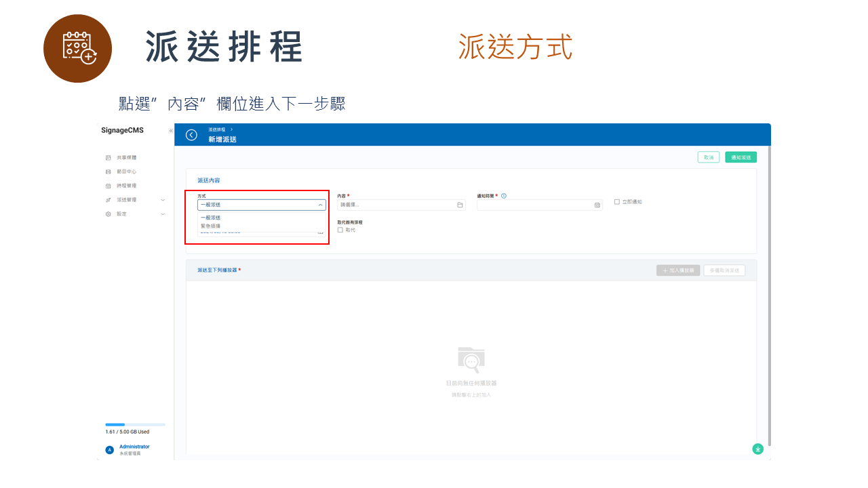Expand the 派送管理 submenu chevron
Screen dimensions: 868x488
(x=162, y=200)
